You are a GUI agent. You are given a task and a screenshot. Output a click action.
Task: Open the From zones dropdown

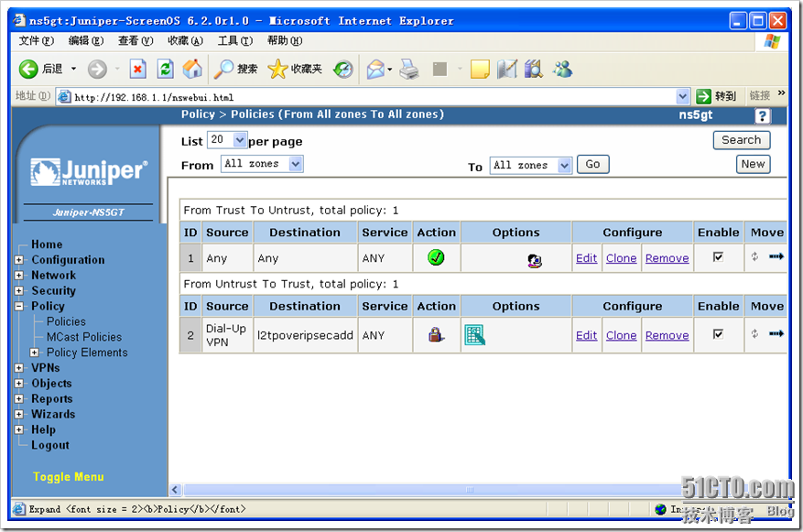(x=262, y=164)
